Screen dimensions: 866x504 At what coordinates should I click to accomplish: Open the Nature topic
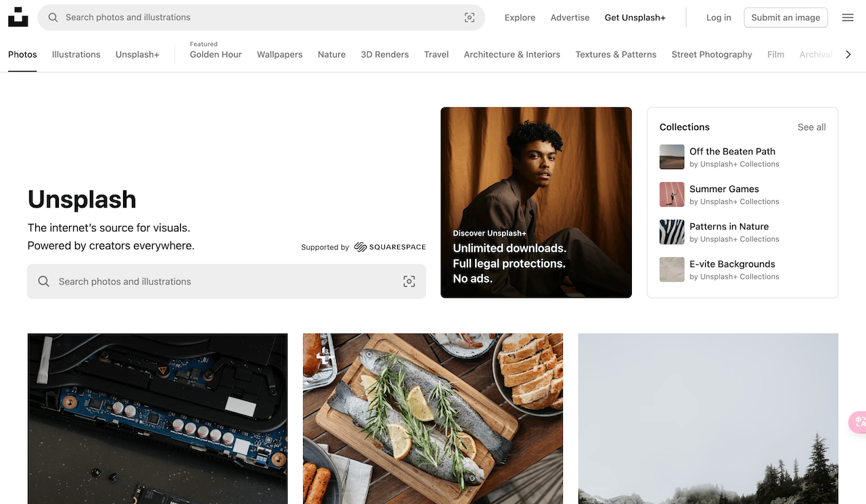pyautogui.click(x=332, y=55)
